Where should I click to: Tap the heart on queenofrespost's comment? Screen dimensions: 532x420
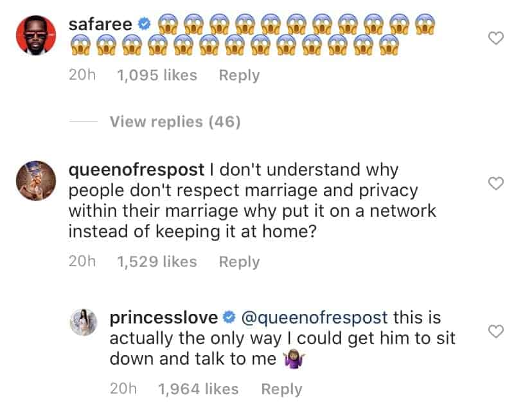click(x=495, y=184)
